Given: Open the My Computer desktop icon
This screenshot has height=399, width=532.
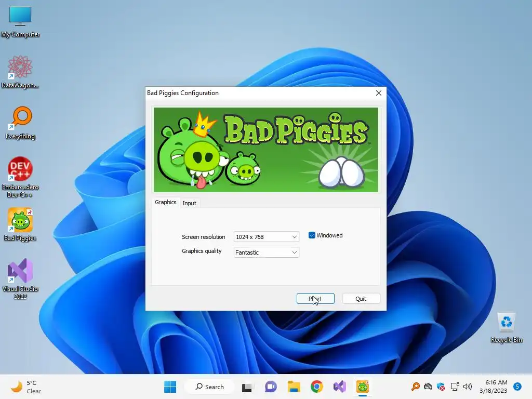Looking at the screenshot, I should [20, 21].
